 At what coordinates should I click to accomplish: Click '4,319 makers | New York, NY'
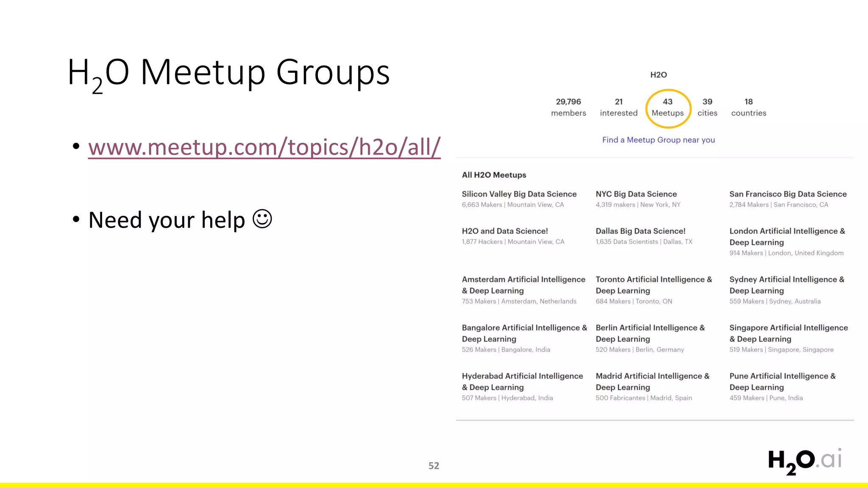tap(638, 205)
